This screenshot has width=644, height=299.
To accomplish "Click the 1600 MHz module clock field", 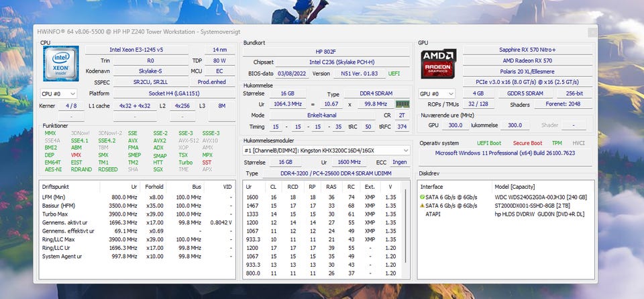I will (x=349, y=163).
